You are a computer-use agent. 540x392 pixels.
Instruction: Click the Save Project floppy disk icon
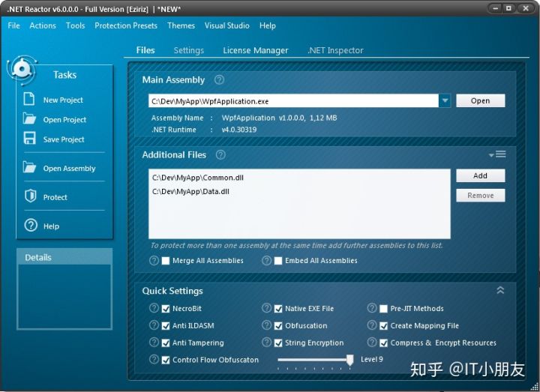click(29, 138)
